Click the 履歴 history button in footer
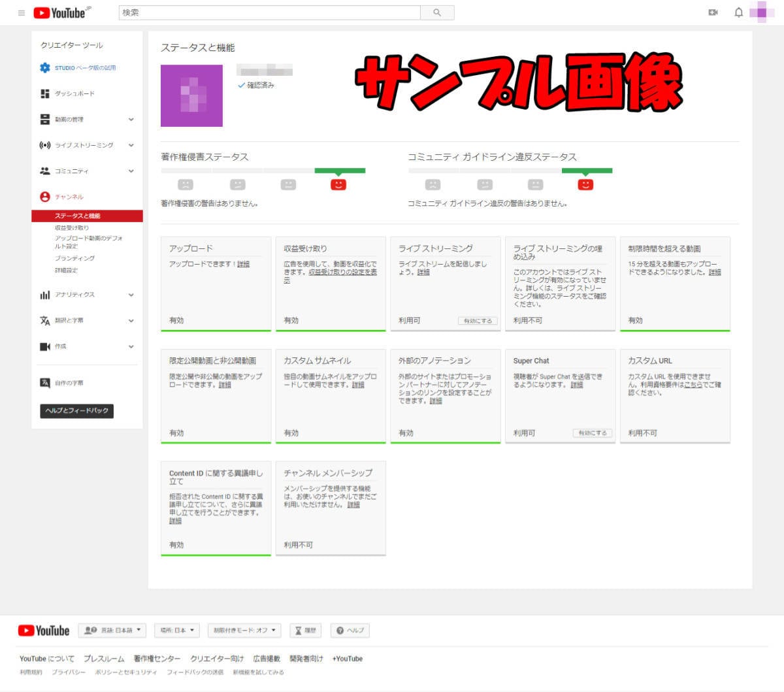 pos(305,631)
